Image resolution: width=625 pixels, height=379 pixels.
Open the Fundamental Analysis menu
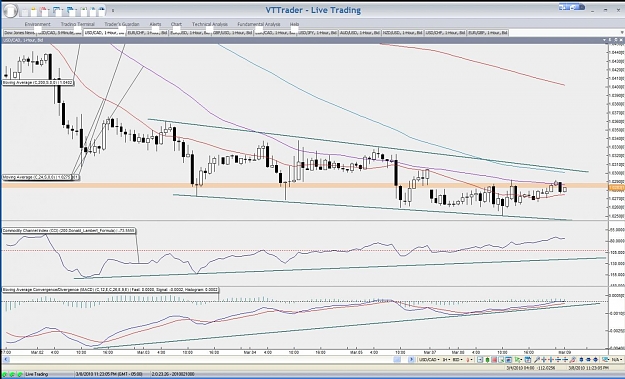pyautogui.click(x=259, y=24)
